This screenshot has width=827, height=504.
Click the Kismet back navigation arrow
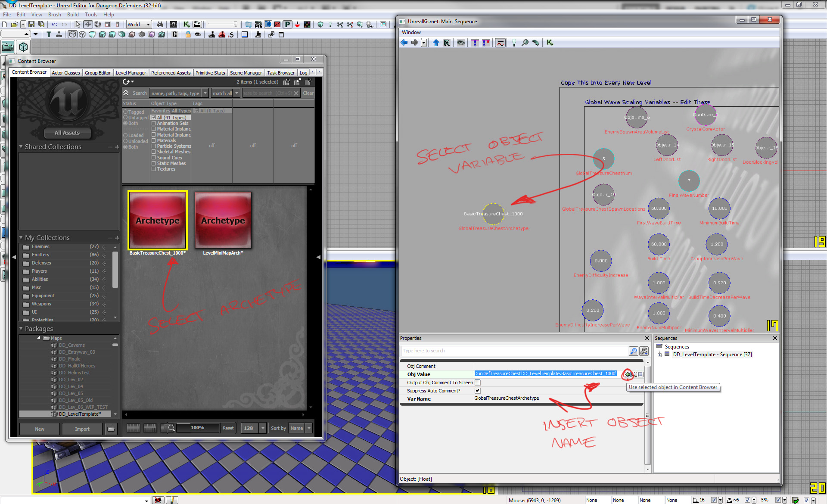[404, 43]
